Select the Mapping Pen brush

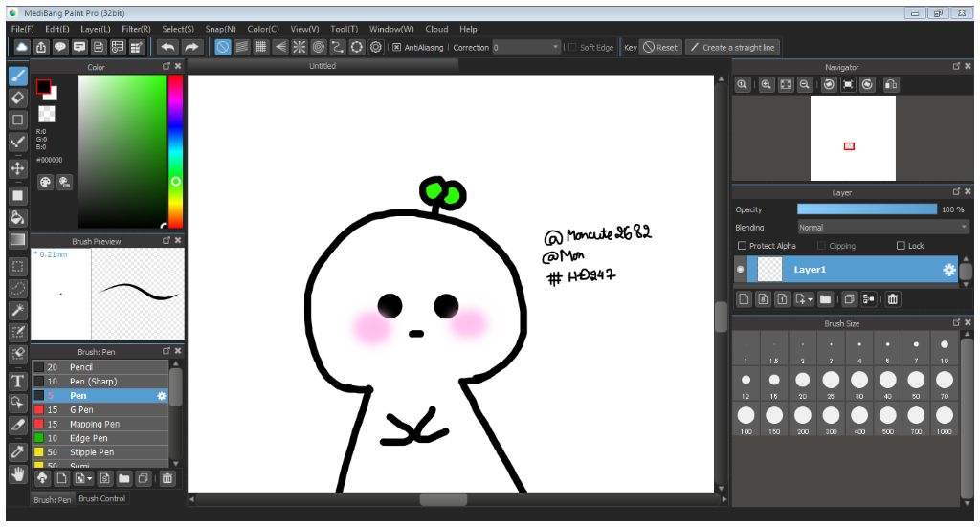pyautogui.click(x=100, y=425)
